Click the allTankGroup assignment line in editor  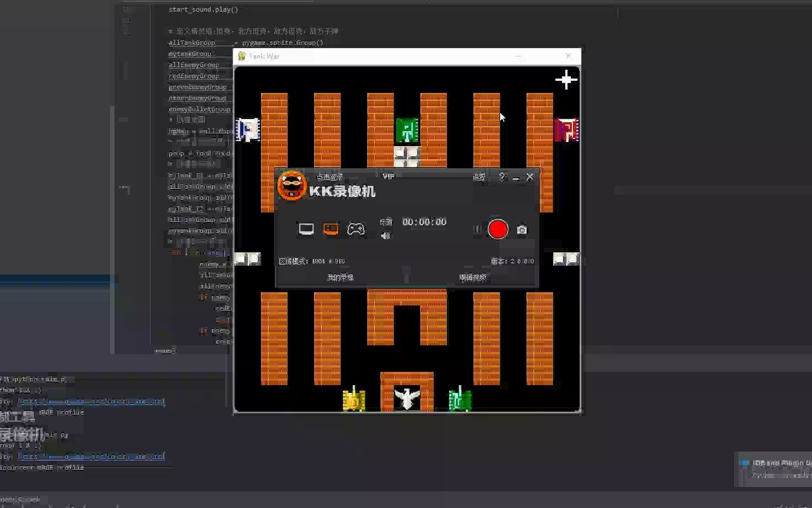[x=246, y=43]
